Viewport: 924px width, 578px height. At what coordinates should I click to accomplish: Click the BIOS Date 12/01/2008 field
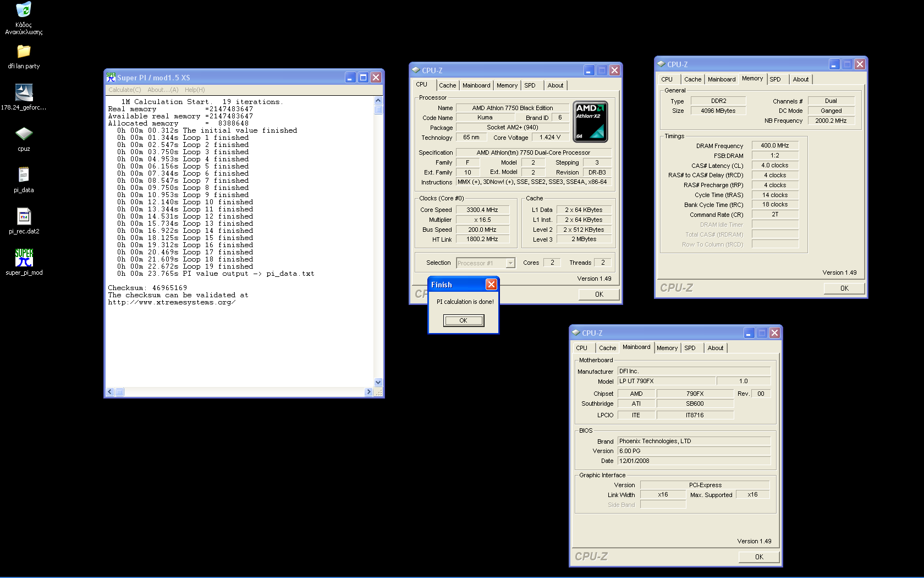point(694,461)
